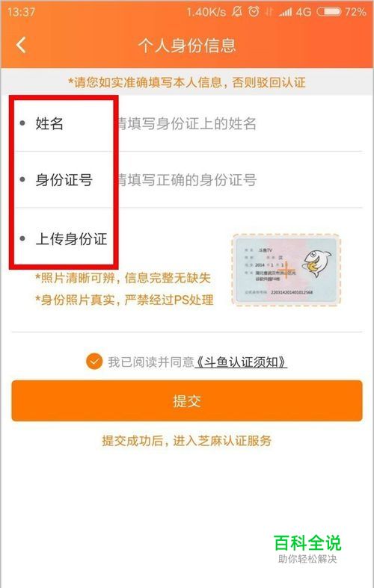
Task: Open the 斗鱼认证须知 link
Action: (x=241, y=362)
